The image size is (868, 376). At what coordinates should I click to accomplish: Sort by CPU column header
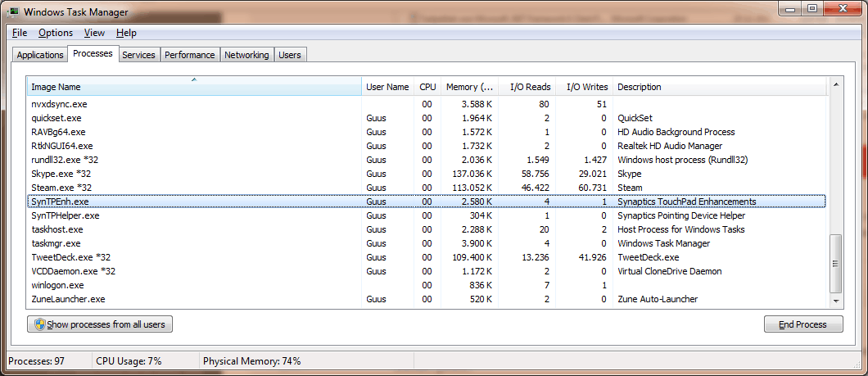(427, 87)
